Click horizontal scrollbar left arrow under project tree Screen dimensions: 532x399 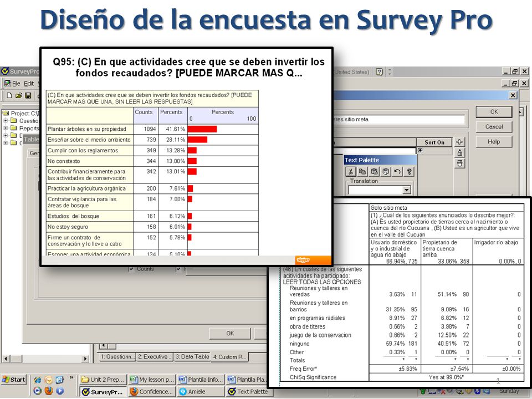click(x=6, y=359)
